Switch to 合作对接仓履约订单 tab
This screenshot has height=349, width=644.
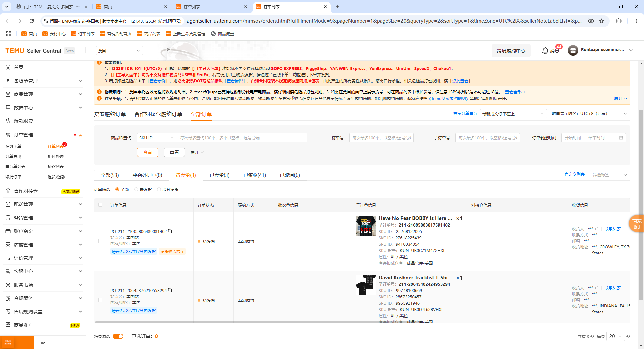158,114
